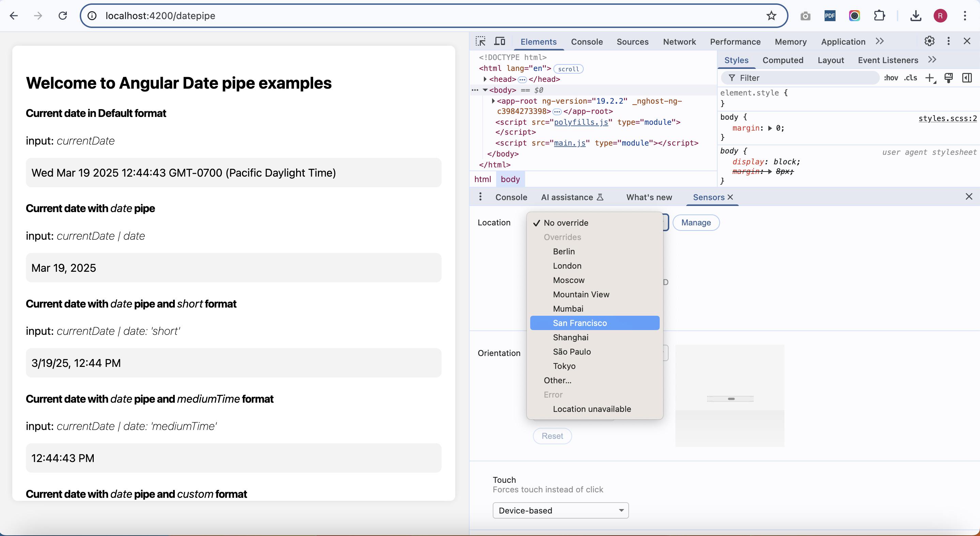Image resolution: width=980 pixels, height=536 pixels.
Task: Open the Computed styles tab
Action: pyautogui.click(x=783, y=60)
